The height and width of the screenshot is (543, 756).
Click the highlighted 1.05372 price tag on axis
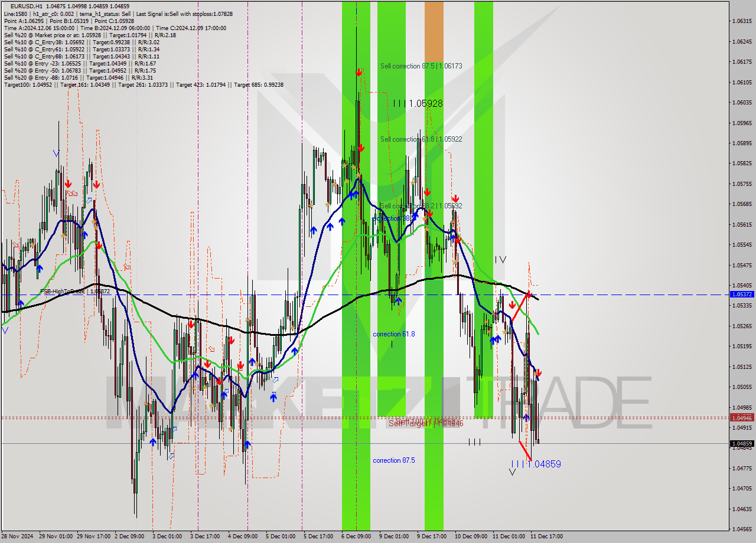coord(742,294)
